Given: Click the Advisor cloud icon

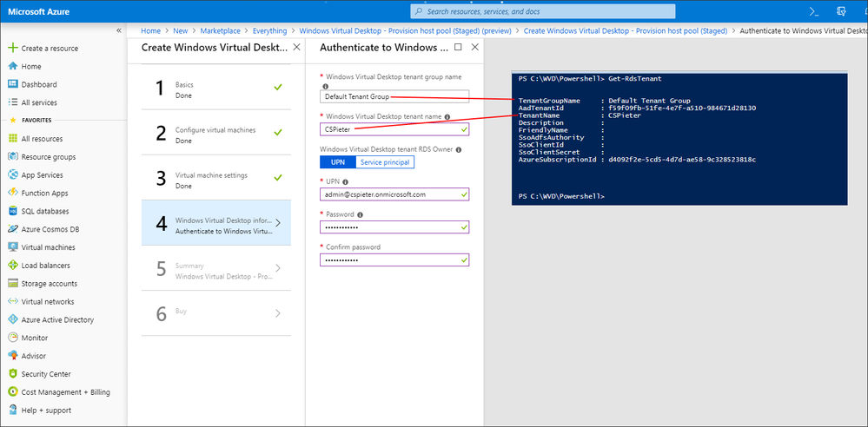Looking at the screenshot, I should click(x=13, y=356).
